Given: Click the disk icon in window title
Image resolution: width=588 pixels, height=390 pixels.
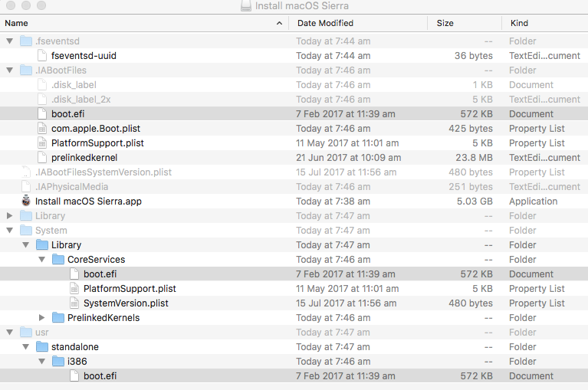Looking at the screenshot, I should click(x=246, y=5).
